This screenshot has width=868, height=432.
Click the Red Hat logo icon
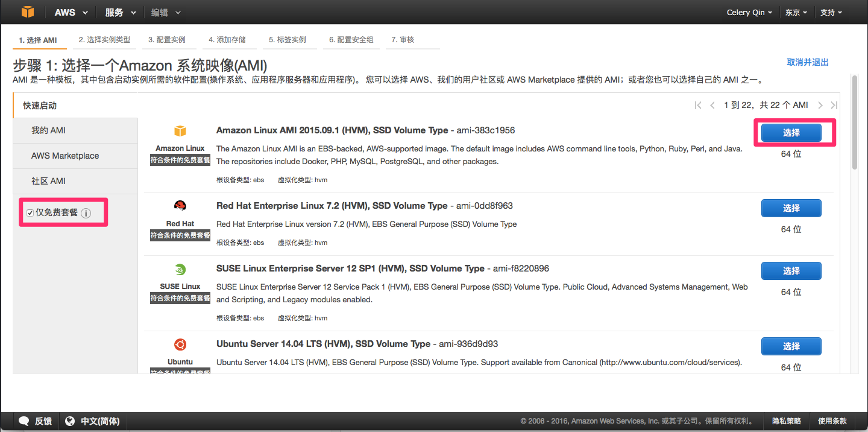tap(180, 206)
